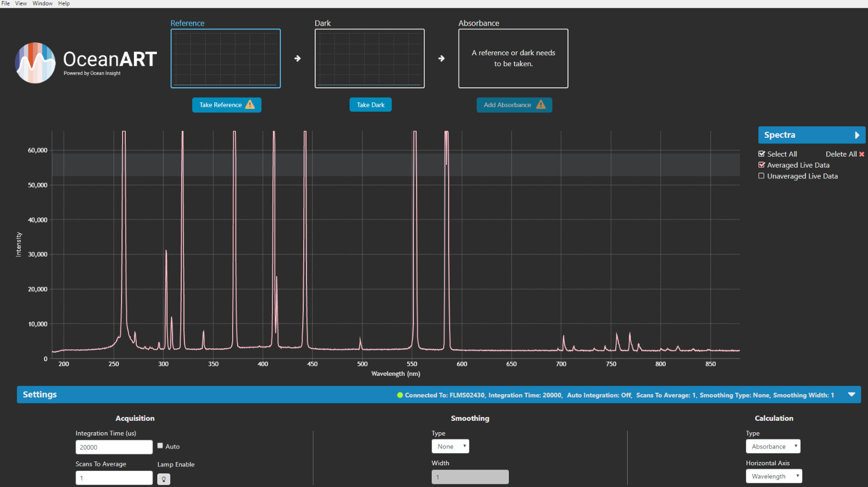Click the Lamp Enable lightbulb icon
Image resolution: width=868 pixels, height=487 pixels.
164,479
